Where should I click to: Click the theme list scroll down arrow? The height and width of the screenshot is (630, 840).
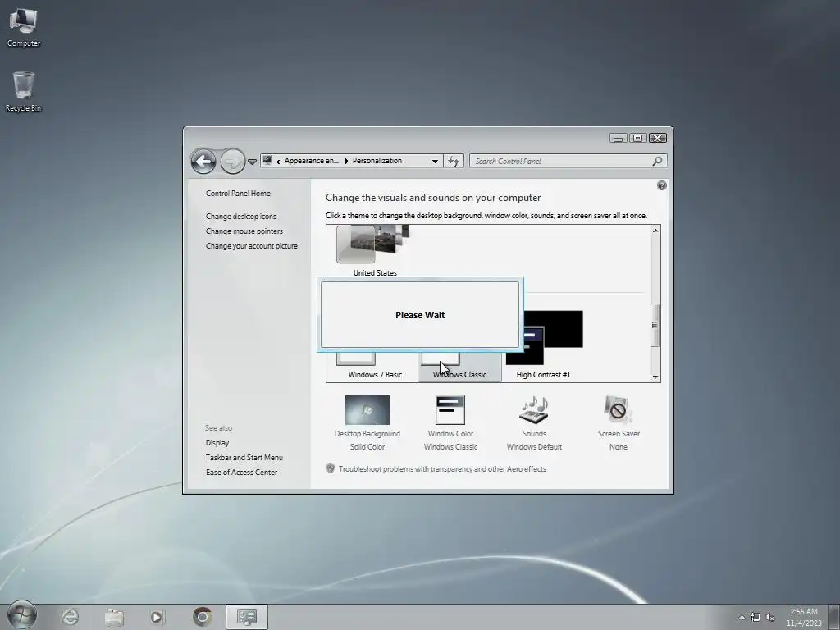pyautogui.click(x=655, y=377)
